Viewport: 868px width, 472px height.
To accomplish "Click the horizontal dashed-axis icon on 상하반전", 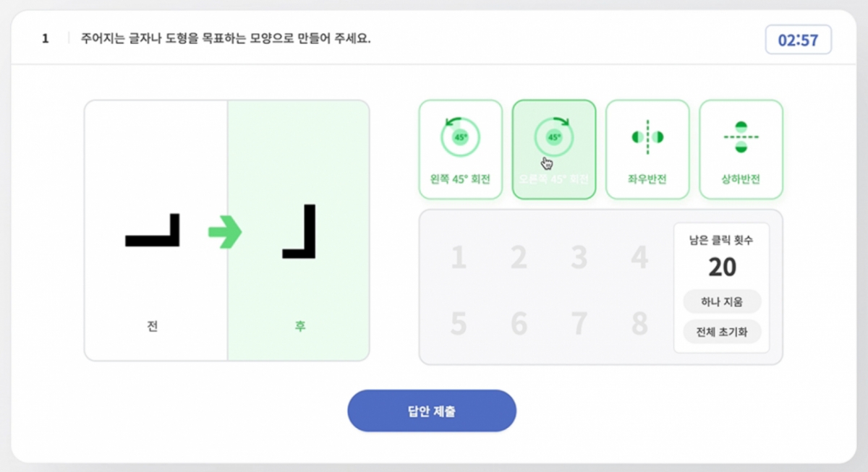I will [741, 137].
